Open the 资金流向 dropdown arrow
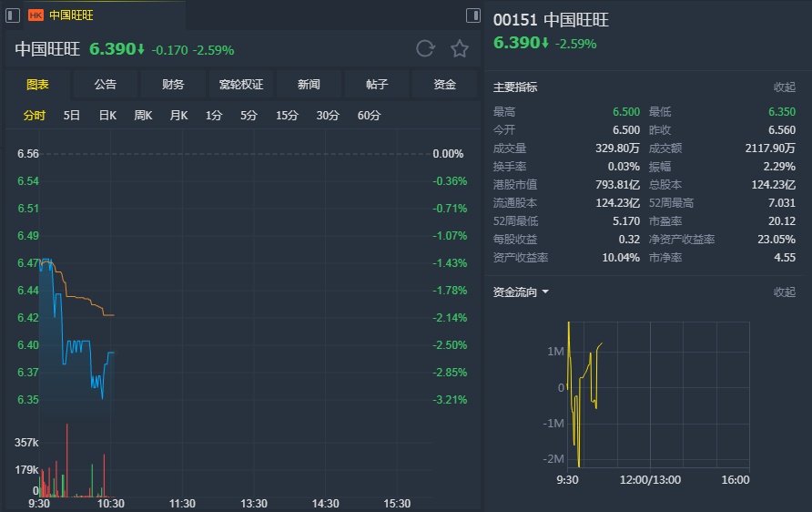 (545, 292)
